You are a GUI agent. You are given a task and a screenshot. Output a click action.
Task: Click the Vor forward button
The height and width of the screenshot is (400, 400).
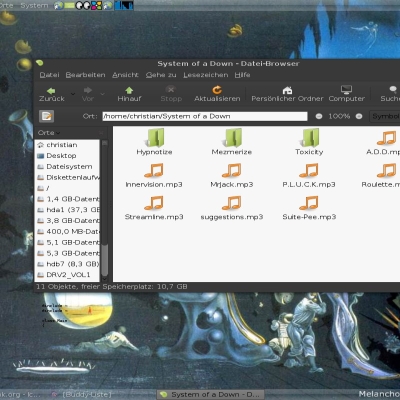coord(88,94)
